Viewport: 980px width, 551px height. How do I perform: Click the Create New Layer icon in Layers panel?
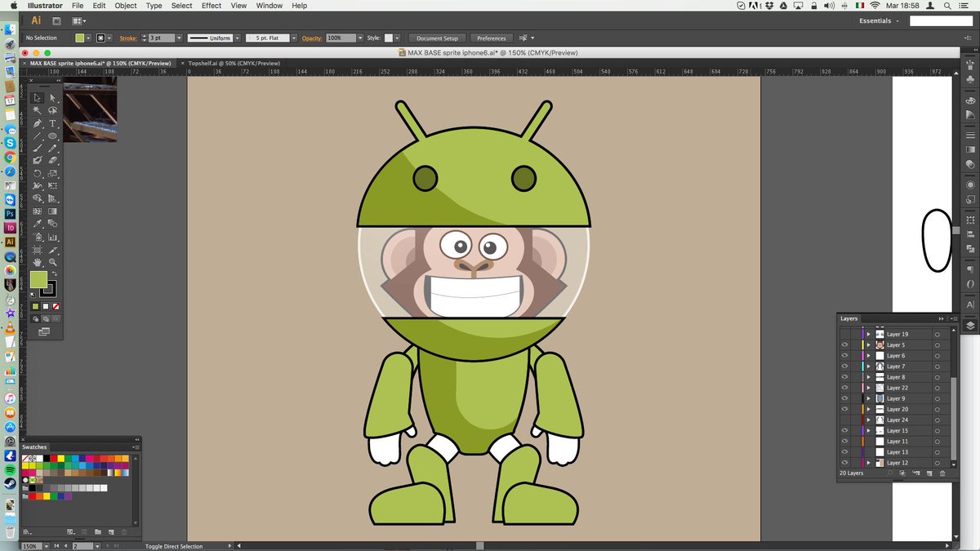point(930,473)
